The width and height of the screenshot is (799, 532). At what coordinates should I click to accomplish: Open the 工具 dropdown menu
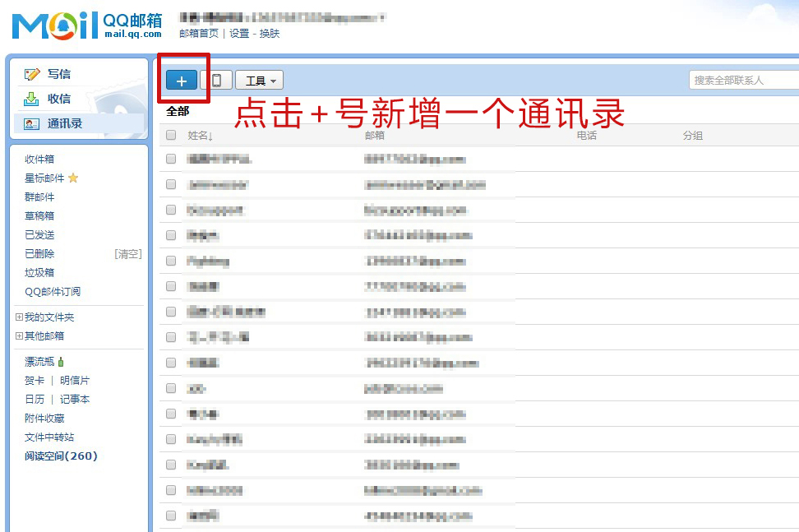click(259, 80)
